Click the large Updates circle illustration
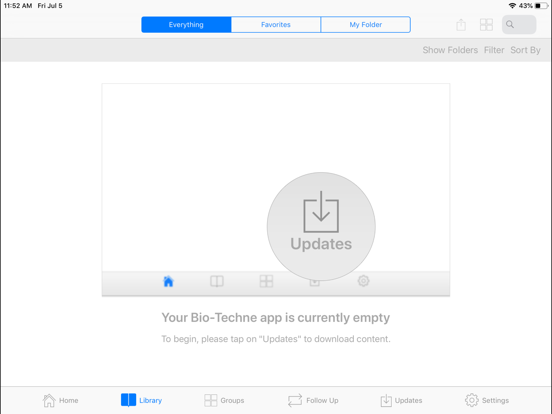The height and width of the screenshot is (414, 552). pyautogui.click(x=321, y=226)
